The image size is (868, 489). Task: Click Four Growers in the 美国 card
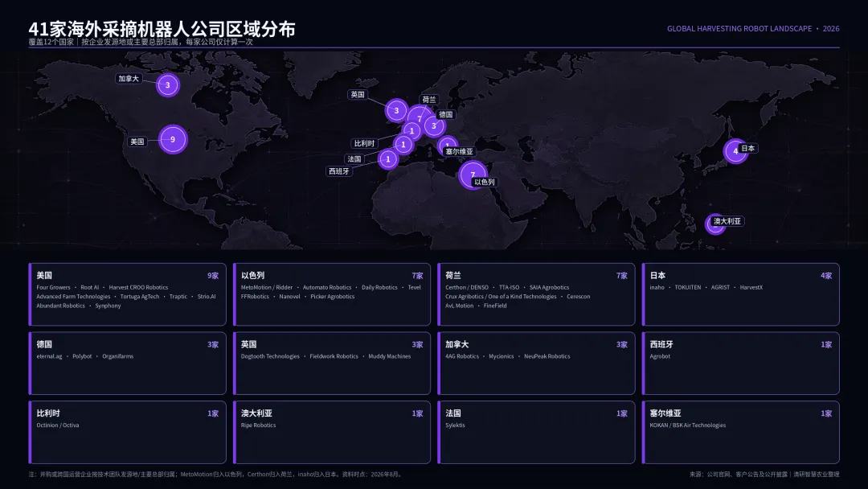(x=53, y=287)
